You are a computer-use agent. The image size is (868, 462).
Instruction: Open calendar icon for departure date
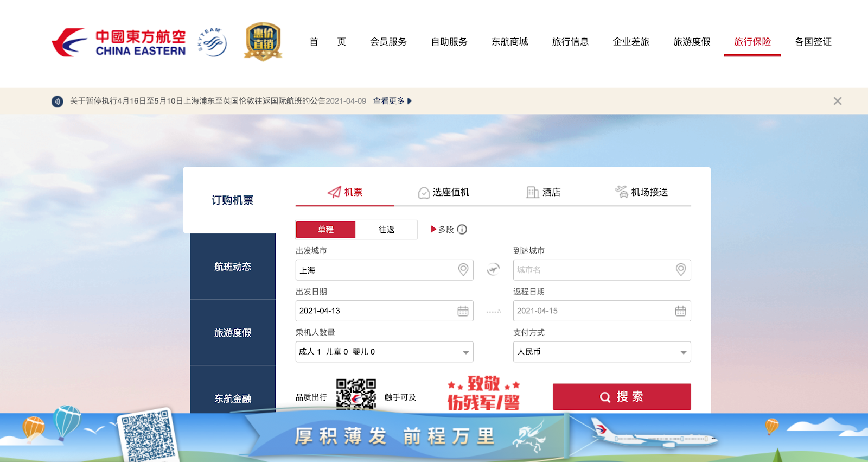coord(463,311)
